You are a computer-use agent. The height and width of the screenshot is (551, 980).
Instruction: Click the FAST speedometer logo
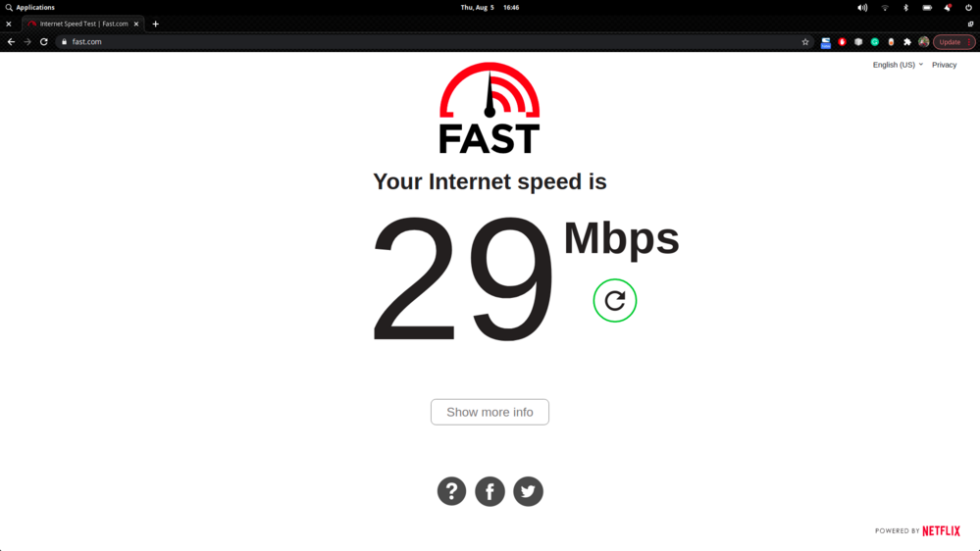pyautogui.click(x=490, y=108)
